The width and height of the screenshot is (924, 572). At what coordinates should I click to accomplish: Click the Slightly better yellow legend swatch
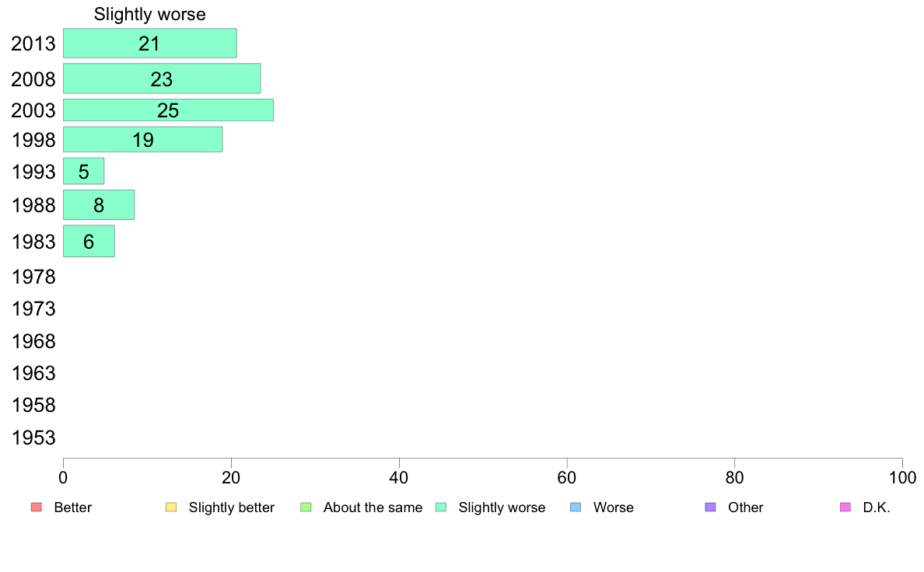(171, 507)
